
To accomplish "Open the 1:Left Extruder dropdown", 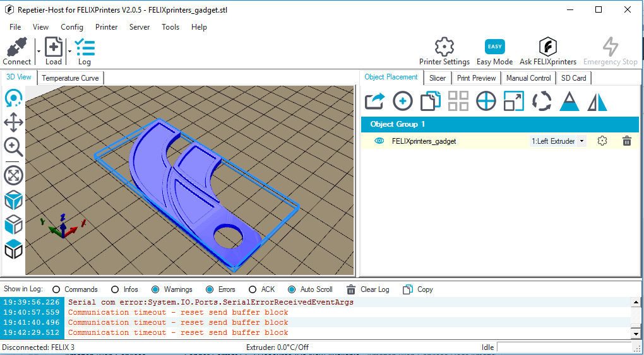I will (581, 141).
